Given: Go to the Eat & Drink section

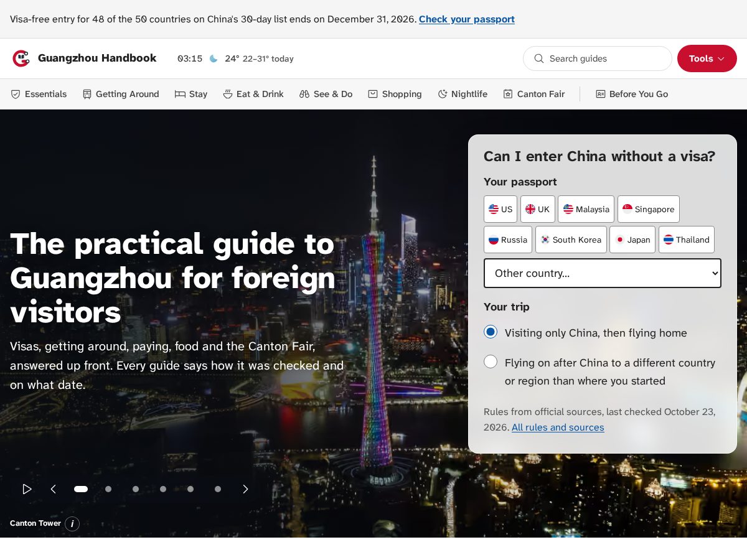Looking at the screenshot, I should pyautogui.click(x=253, y=94).
